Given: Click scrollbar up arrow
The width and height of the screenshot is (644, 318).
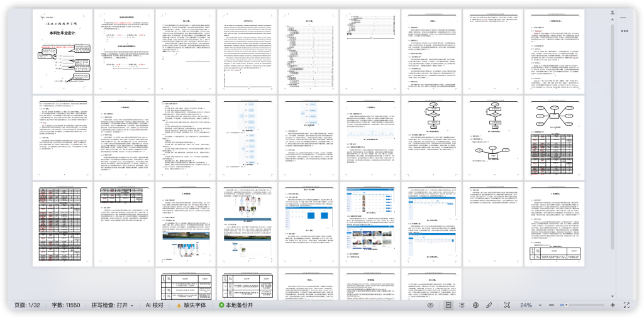Looking at the screenshot, I should (x=613, y=19).
